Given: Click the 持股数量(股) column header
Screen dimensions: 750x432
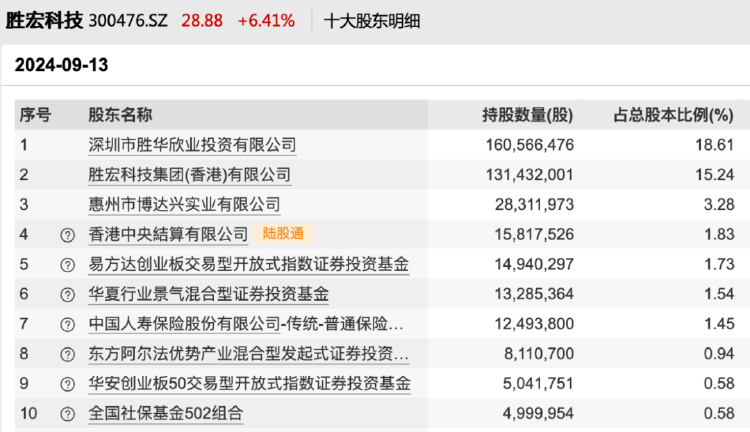Looking at the screenshot, I should (528, 115).
